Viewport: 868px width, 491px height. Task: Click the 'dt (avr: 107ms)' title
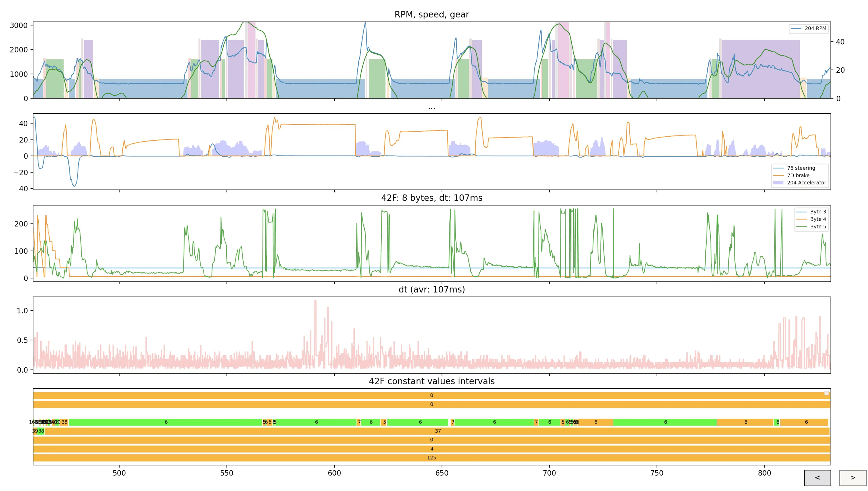point(432,290)
